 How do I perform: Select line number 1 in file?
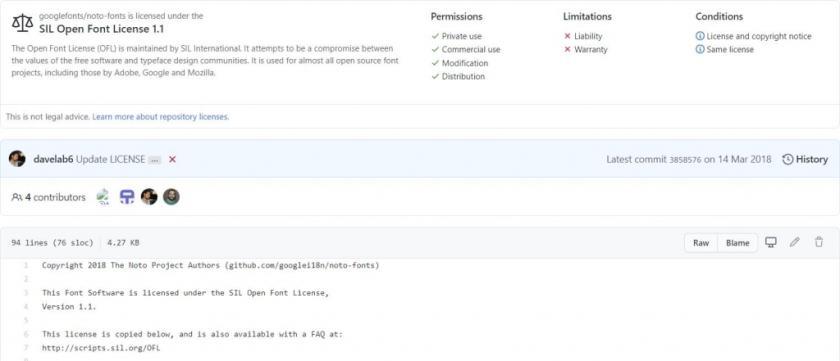pos(26,265)
